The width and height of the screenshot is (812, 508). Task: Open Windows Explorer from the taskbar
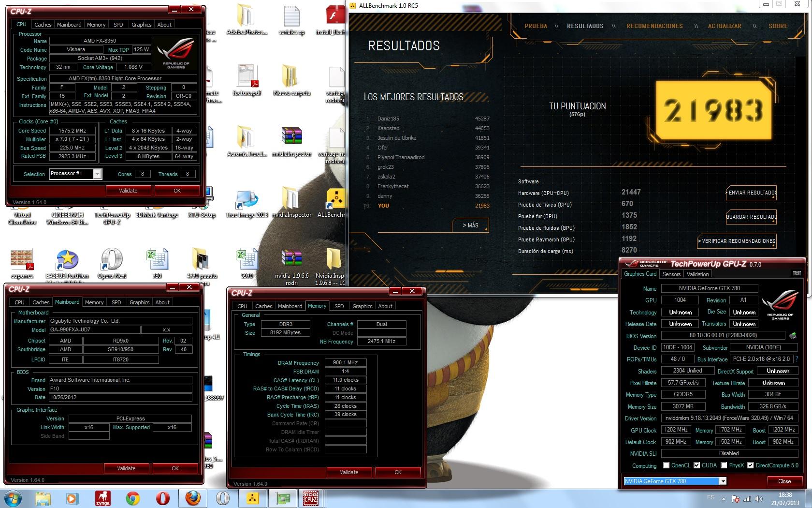[43, 498]
